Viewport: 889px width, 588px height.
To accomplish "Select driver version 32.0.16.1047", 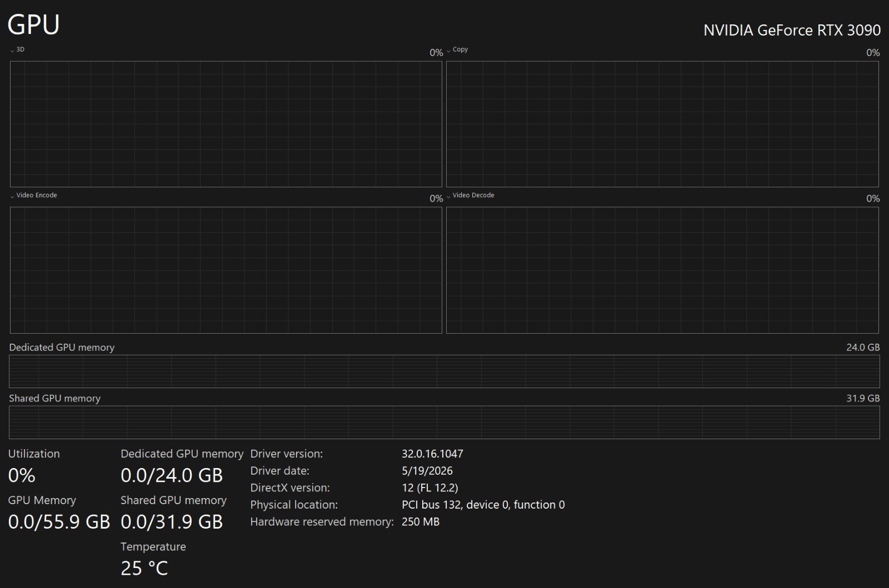I will [432, 454].
